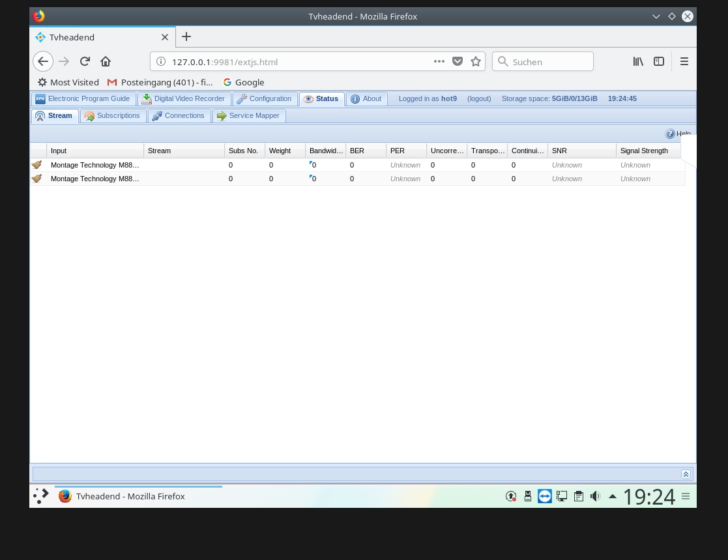Open Posteingang Gmail bookmark
The width and height of the screenshot is (728, 560).
160,82
